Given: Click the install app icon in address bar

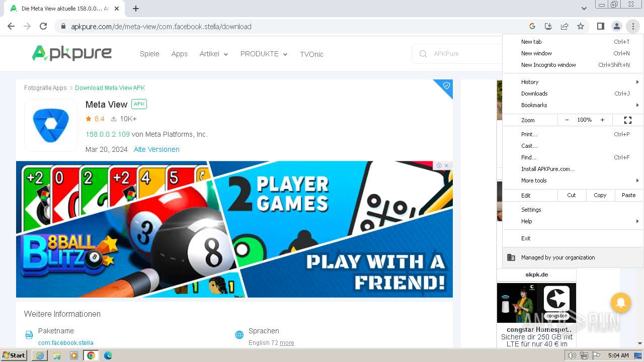Looking at the screenshot, I should [x=548, y=26].
